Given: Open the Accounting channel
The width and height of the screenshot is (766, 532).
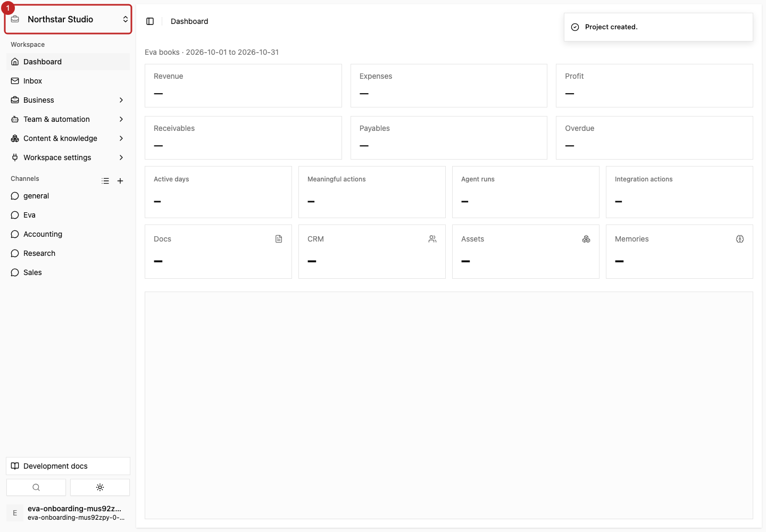Looking at the screenshot, I should 68,234.
